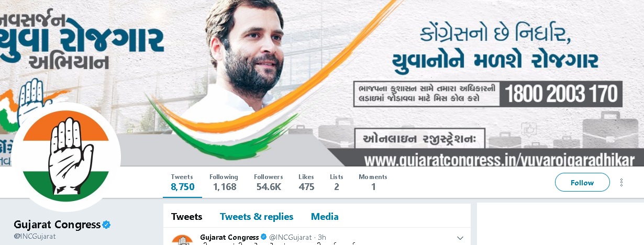
Task: Click the Gujarat Congress name in tweet header
Action: (x=229, y=237)
